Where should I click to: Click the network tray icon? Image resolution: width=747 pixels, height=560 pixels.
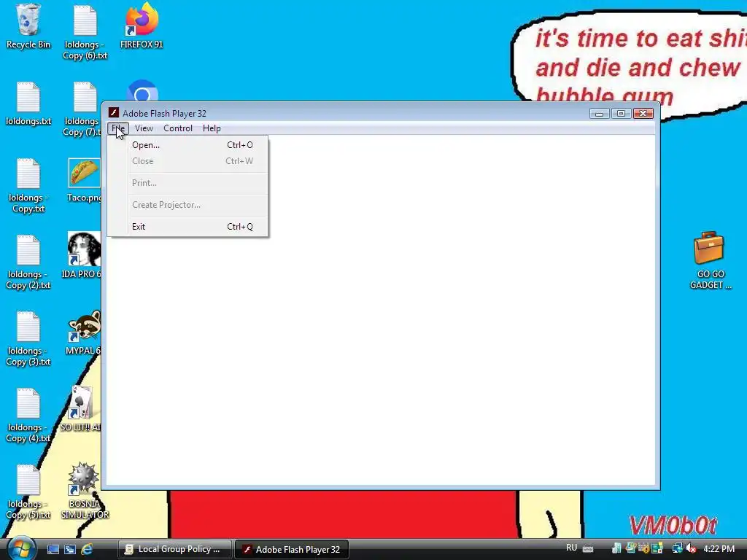(676, 548)
